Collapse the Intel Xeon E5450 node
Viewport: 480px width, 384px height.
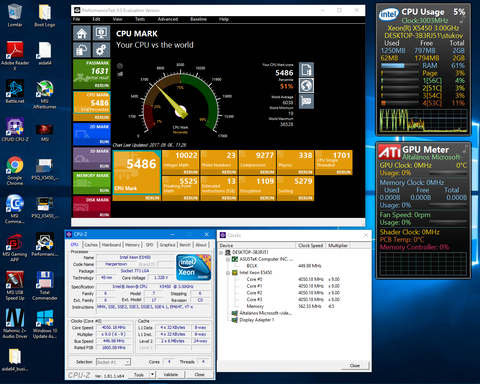coord(228,273)
